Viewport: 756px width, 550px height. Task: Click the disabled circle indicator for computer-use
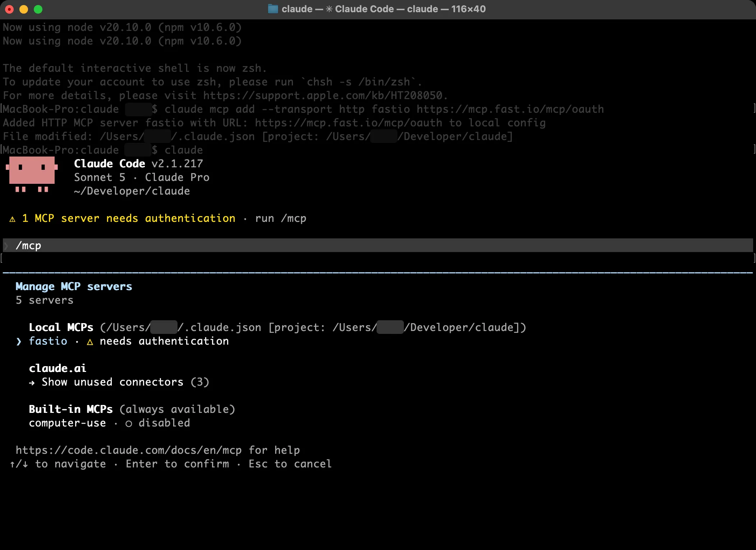tap(129, 424)
